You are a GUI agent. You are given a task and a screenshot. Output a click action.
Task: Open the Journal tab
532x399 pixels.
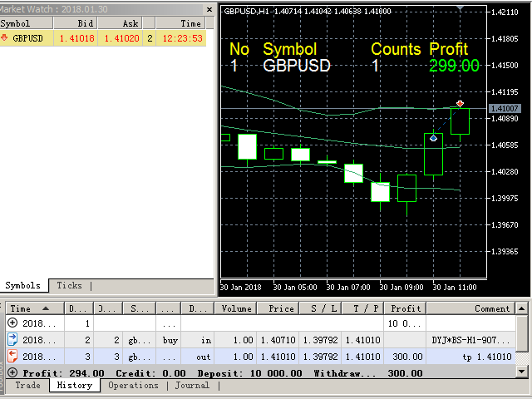[190, 386]
